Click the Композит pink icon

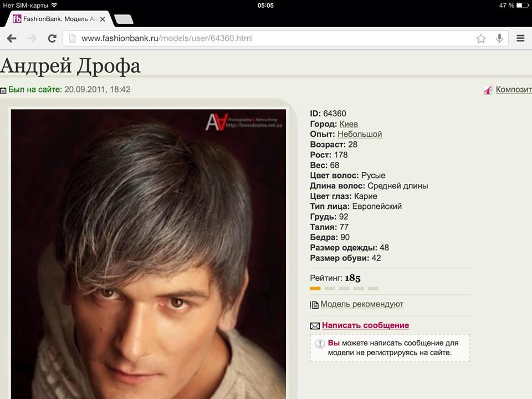[x=488, y=90]
